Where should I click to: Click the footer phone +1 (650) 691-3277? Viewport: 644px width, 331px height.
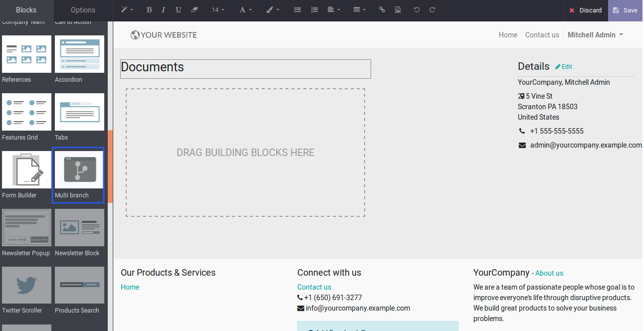333,298
